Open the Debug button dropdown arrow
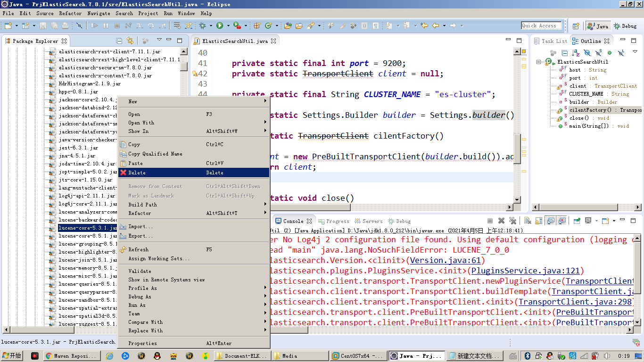The width and height of the screenshot is (644, 362). (211, 25)
